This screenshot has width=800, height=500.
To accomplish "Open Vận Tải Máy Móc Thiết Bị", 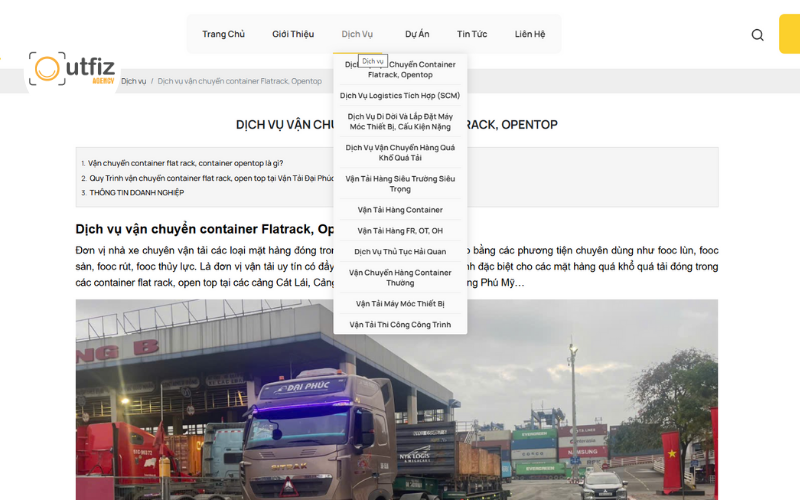I will point(400,304).
